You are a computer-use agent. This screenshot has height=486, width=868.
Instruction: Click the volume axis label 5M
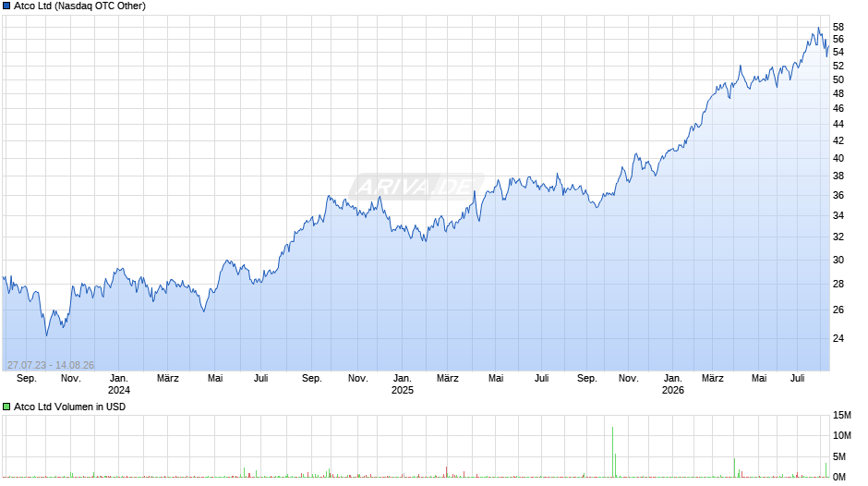pos(838,457)
